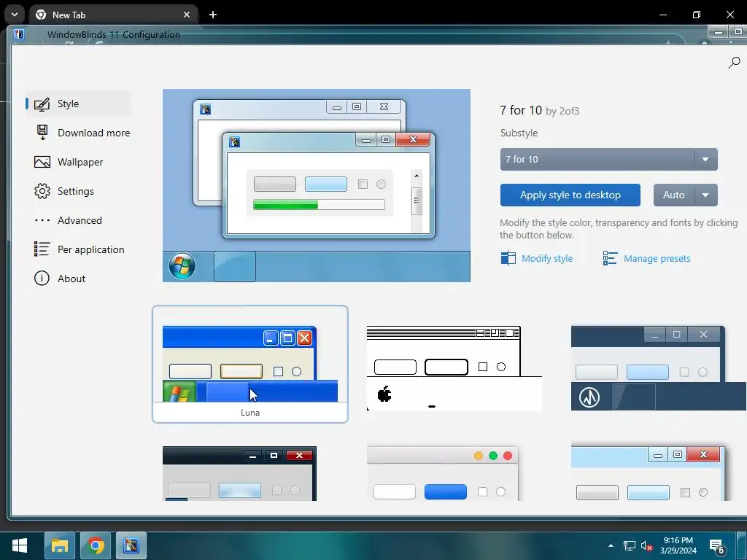Click the About info icon
Viewport: 747px width, 560px height.
click(42, 278)
